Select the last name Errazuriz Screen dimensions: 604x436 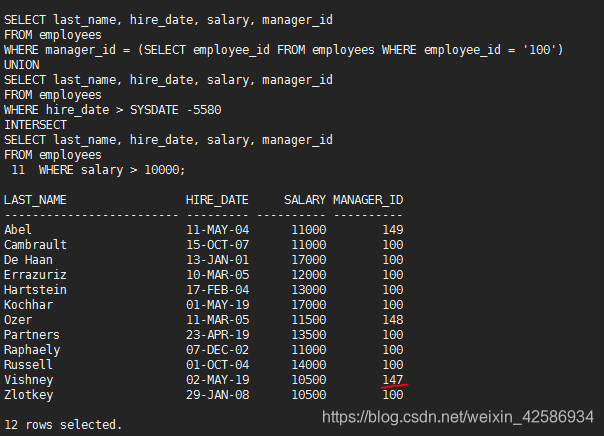(35, 275)
